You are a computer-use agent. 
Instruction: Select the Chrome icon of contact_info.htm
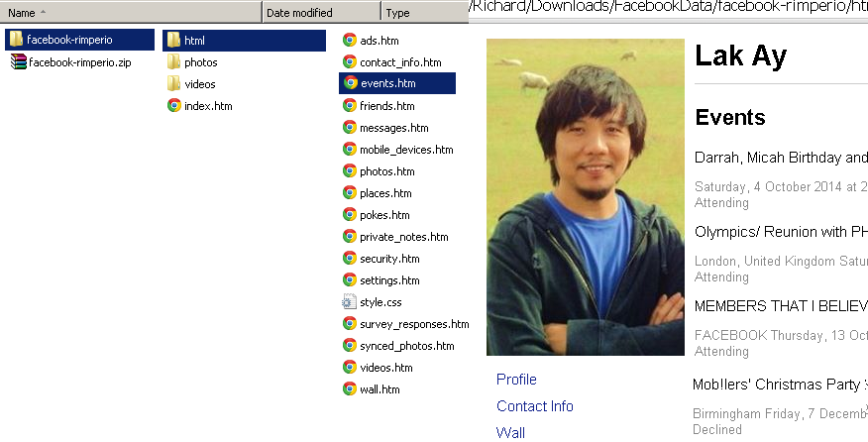click(x=350, y=61)
